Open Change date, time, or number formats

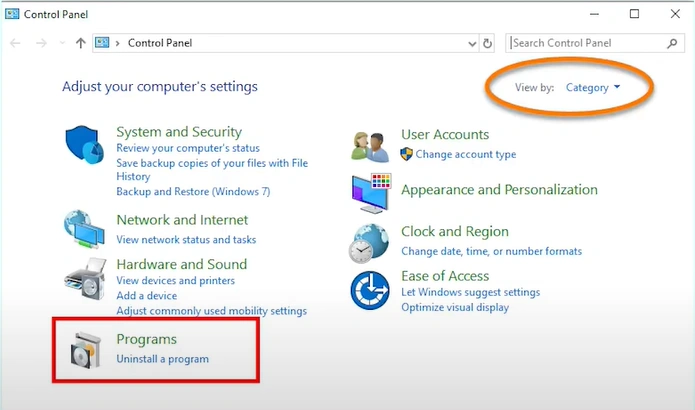pyautogui.click(x=492, y=251)
